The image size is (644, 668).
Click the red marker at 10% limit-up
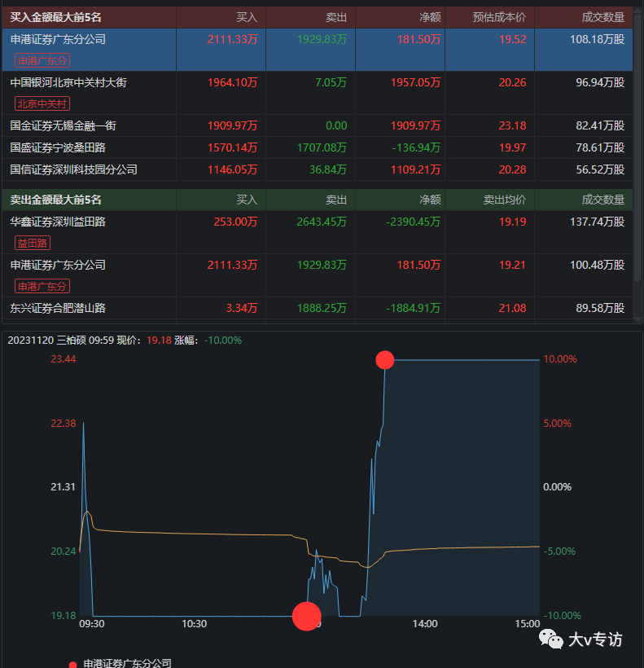(385, 360)
